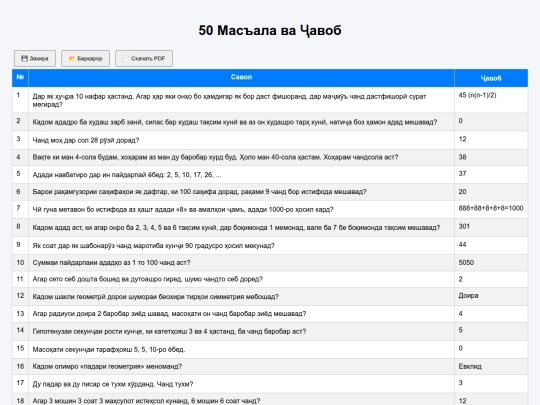Viewport: 540px width, 405px height.
Task: Click the Савол column header
Action: 241,77
